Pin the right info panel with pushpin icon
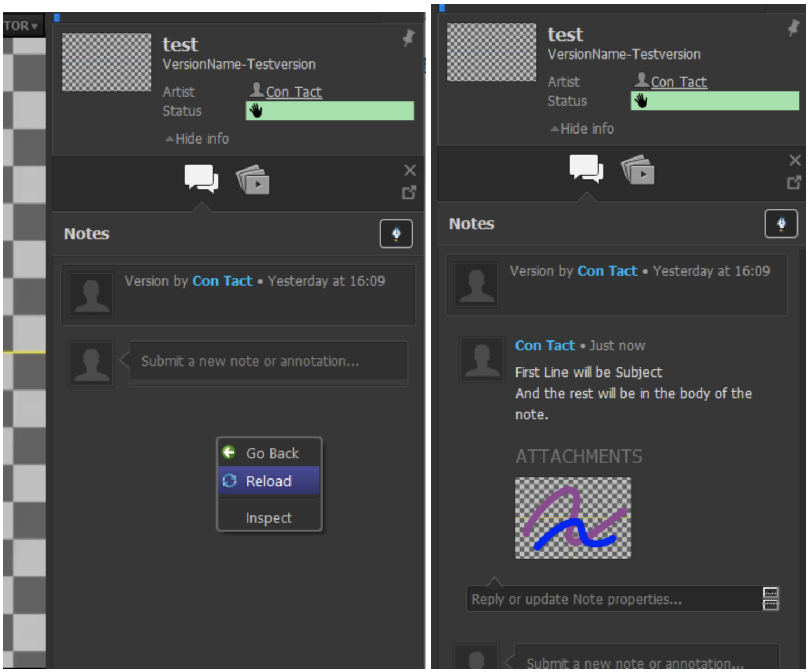 [x=794, y=28]
